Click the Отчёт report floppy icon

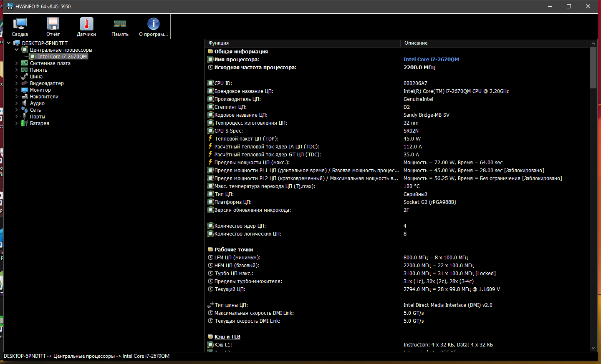pyautogui.click(x=53, y=27)
